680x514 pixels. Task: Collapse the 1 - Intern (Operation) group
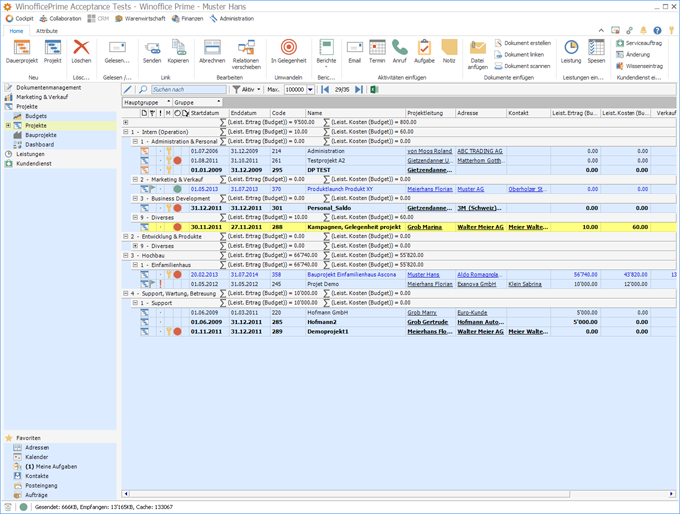coord(125,132)
